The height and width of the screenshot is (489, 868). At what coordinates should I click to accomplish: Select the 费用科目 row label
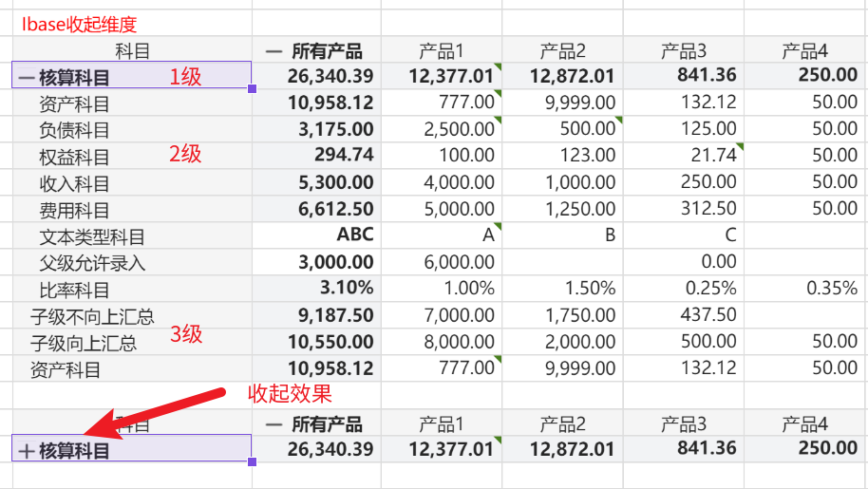[74, 210]
